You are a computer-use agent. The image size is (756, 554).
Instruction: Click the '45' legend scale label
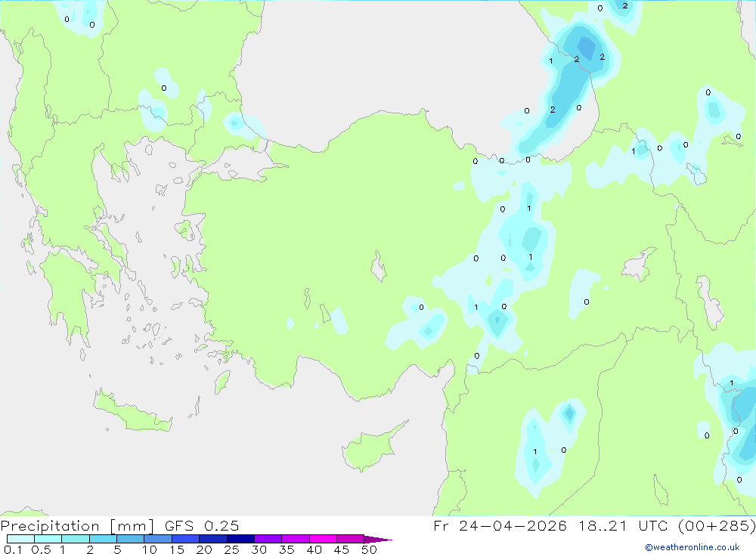tap(342, 549)
